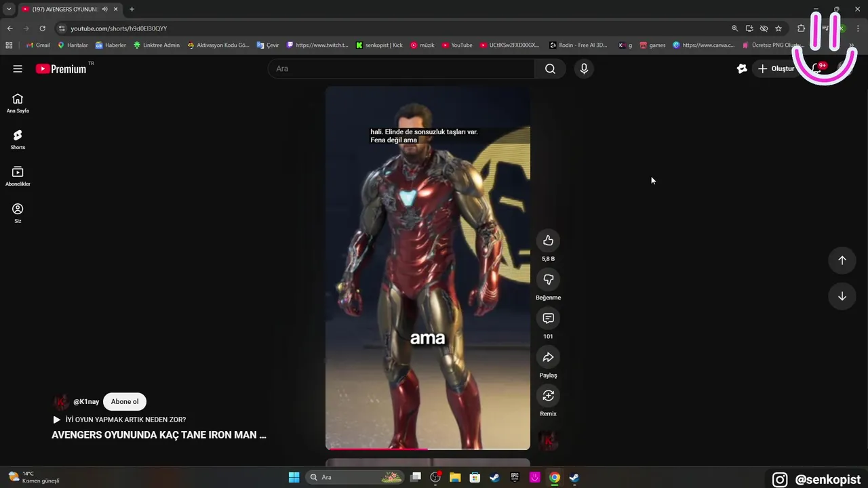Open Shorts in the sidebar
The image size is (868, 488).
[18, 140]
